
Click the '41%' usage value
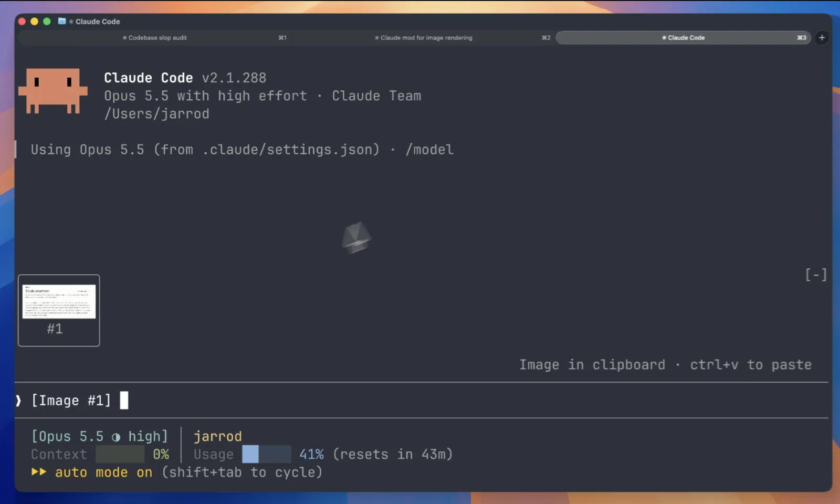[x=311, y=454]
